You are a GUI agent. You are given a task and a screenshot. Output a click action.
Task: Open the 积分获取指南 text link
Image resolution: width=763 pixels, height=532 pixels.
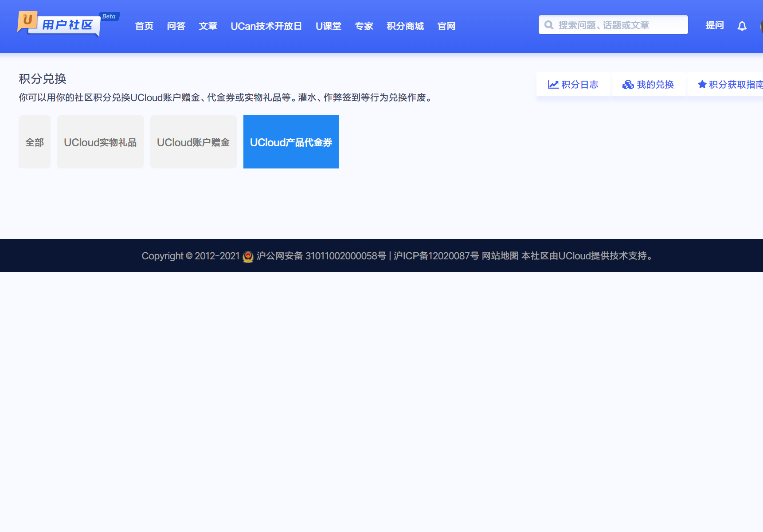coord(736,85)
